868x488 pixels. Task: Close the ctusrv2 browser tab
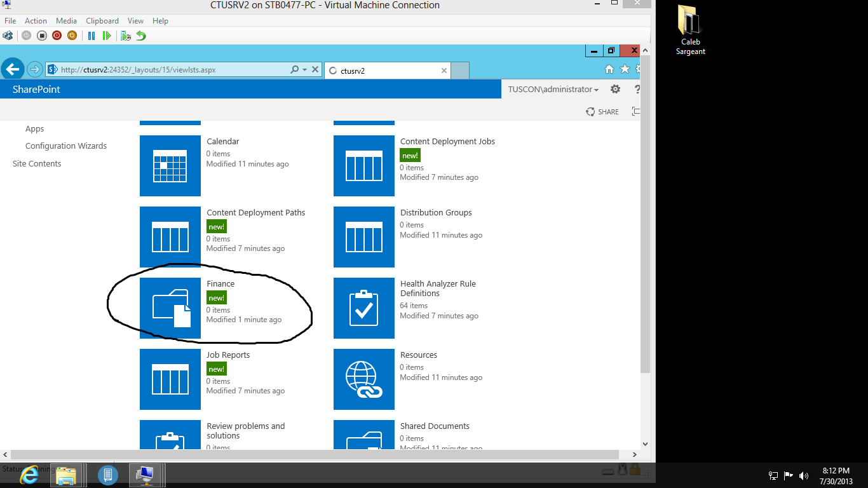444,71
